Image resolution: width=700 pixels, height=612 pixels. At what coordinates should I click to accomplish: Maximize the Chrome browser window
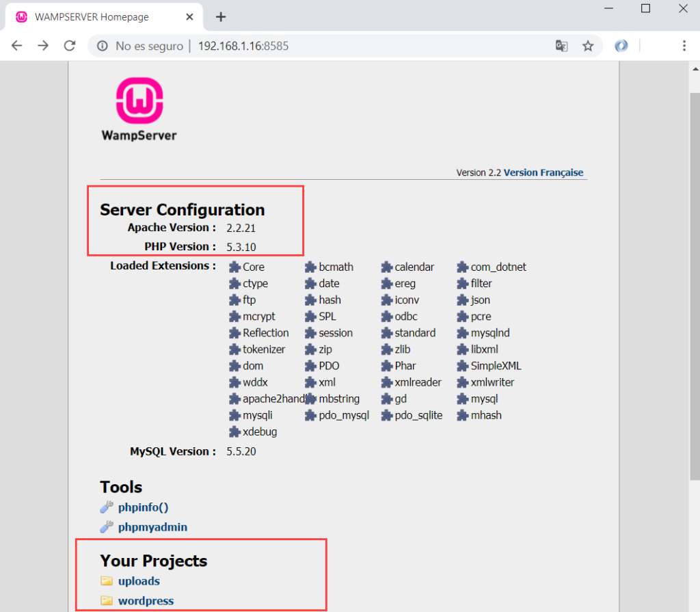[x=645, y=8]
